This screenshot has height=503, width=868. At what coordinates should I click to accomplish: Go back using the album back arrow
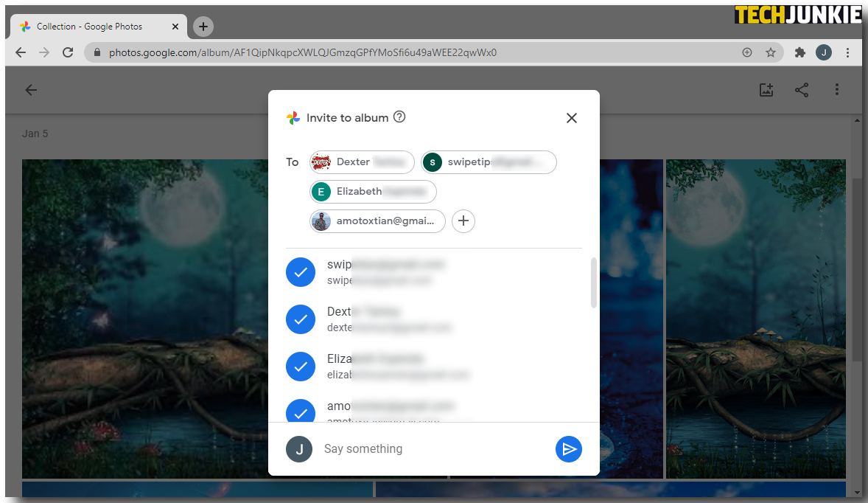coord(31,90)
